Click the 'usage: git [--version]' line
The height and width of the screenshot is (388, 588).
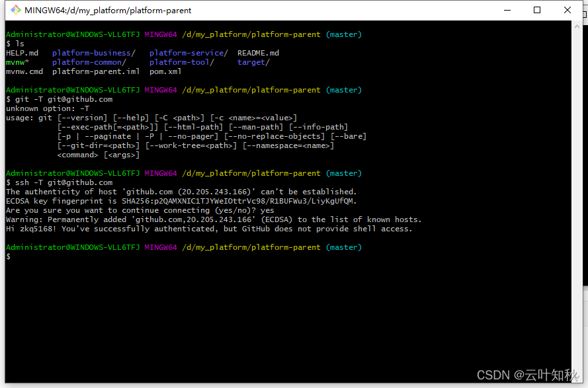[151, 118]
